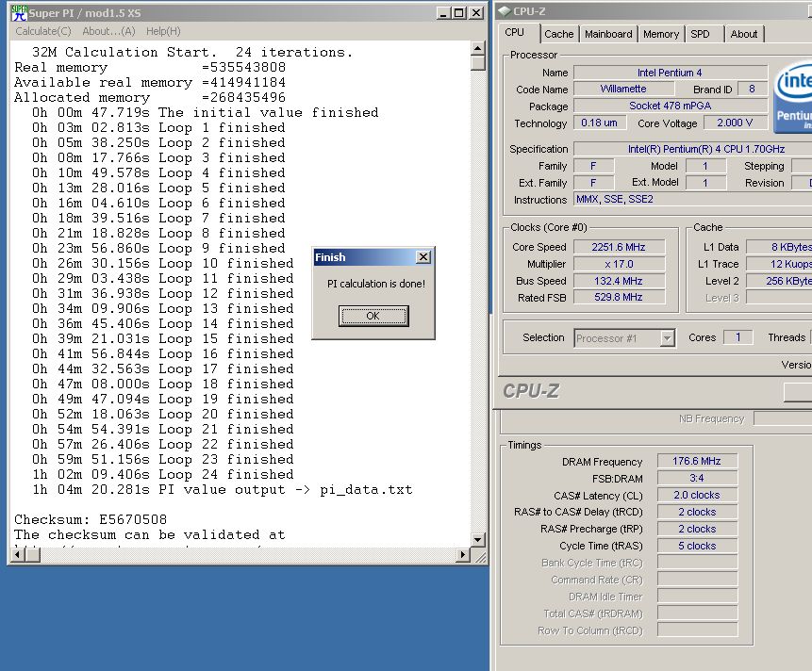Click the Rated FSB value 529.8 MHz
The height and width of the screenshot is (671, 812).
619,298
